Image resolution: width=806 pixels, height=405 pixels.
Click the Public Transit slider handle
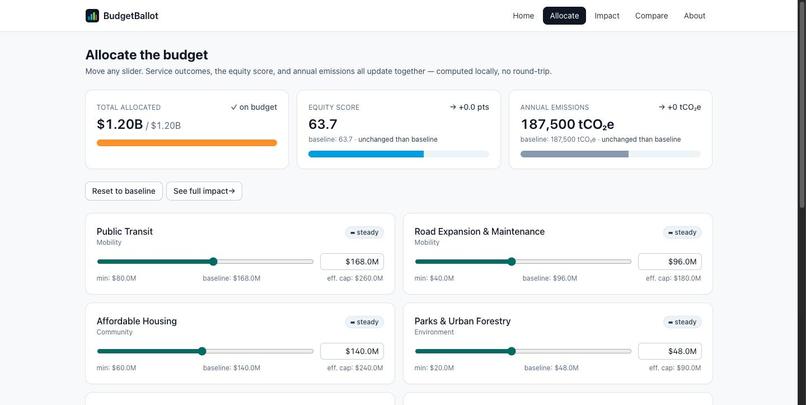click(213, 262)
